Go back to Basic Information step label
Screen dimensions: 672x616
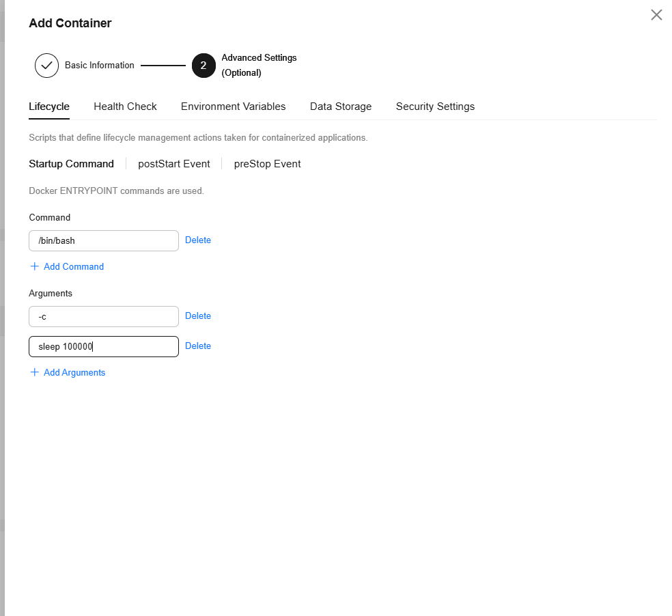100,65
